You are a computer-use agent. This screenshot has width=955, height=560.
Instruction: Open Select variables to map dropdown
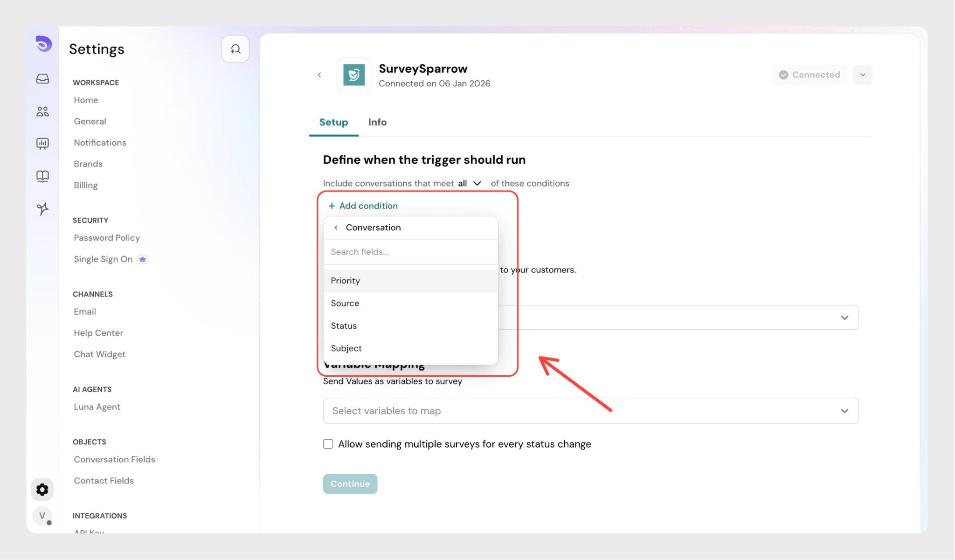pyautogui.click(x=590, y=411)
